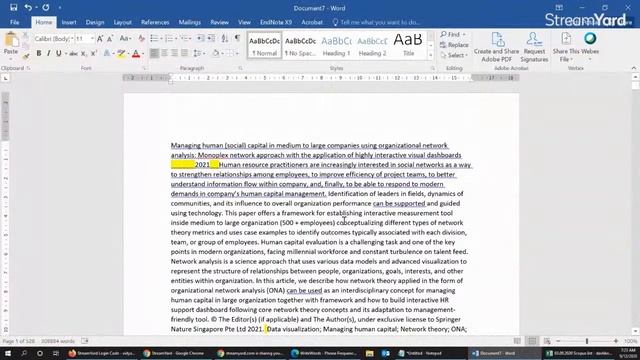The height and width of the screenshot is (360, 640).
Task: Open the Windows Start menu
Action: click(8, 353)
